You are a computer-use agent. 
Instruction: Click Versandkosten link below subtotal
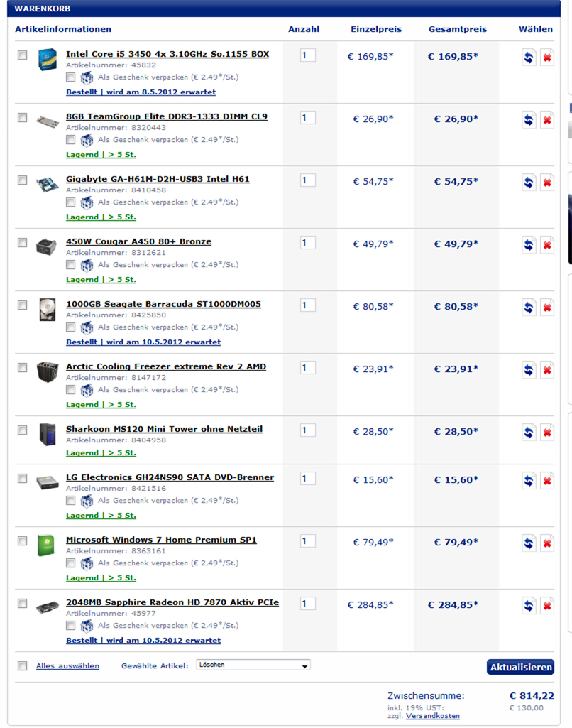[433, 716]
